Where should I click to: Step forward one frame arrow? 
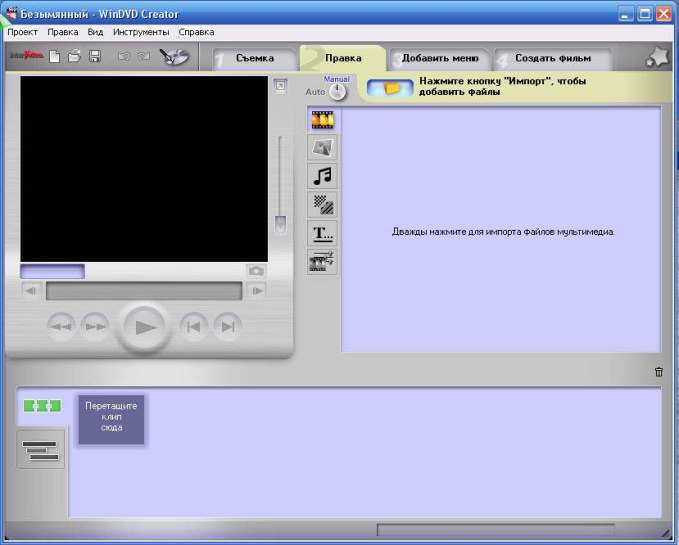[x=257, y=291]
